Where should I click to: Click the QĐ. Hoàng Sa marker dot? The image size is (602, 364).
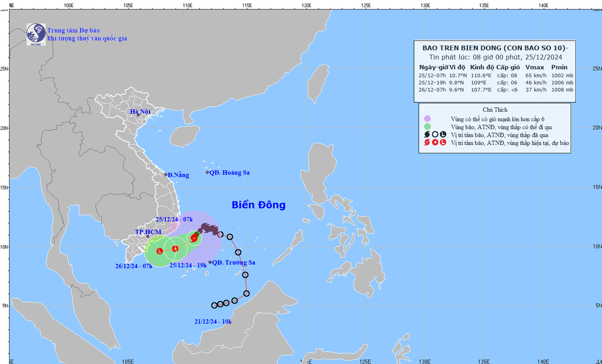click(208, 172)
